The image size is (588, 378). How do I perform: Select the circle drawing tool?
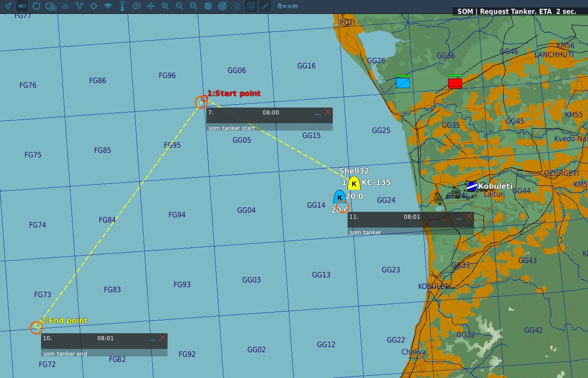pyautogui.click(x=36, y=6)
